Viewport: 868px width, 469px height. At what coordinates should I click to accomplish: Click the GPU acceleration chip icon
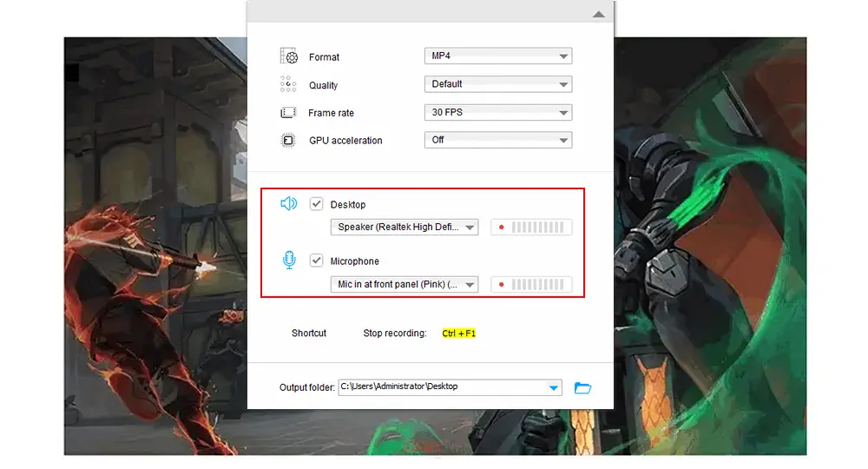(x=289, y=140)
